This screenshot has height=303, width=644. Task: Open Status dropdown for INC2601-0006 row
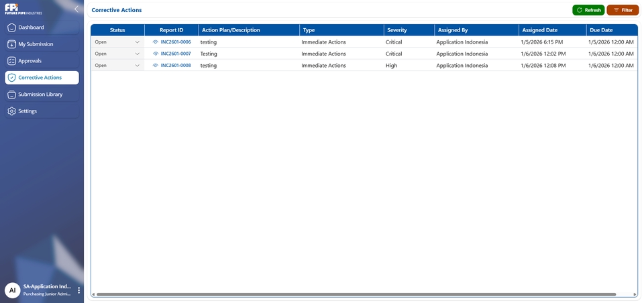click(x=117, y=42)
